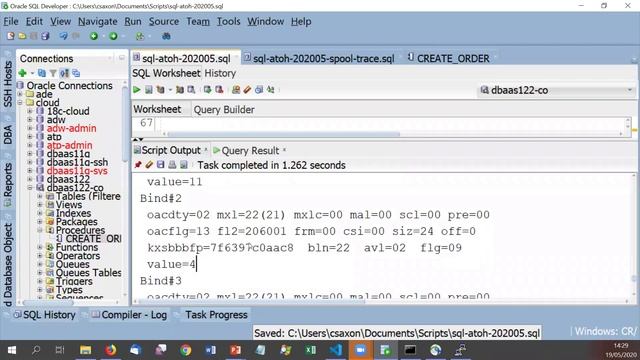Print the Script Output with printer icon

(x=172, y=165)
